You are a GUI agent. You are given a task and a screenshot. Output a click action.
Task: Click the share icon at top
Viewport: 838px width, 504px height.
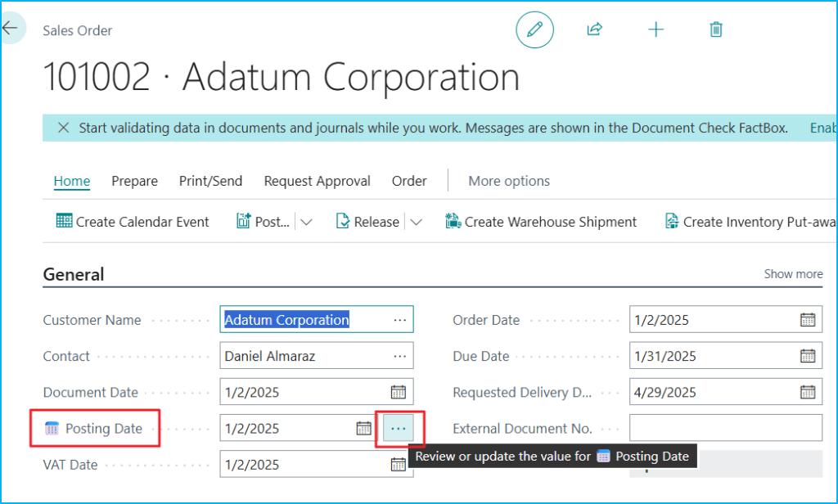[594, 30]
